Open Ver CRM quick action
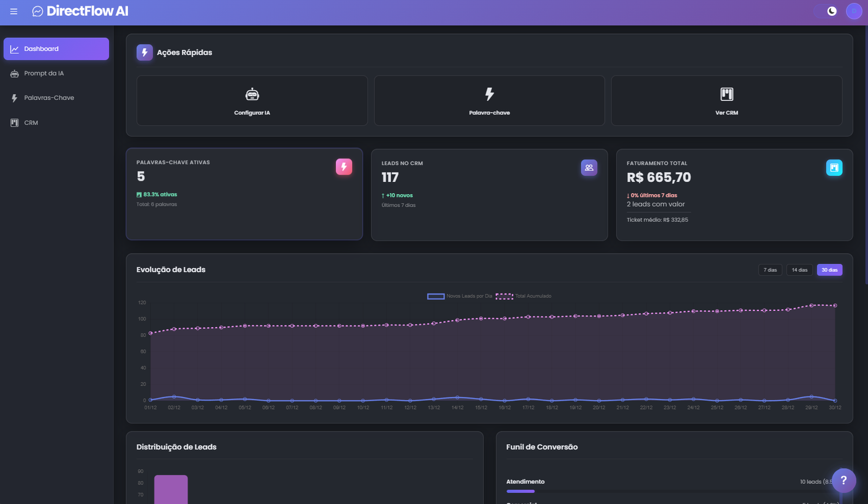The width and height of the screenshot is (868, 504). (x=726, y=100)
